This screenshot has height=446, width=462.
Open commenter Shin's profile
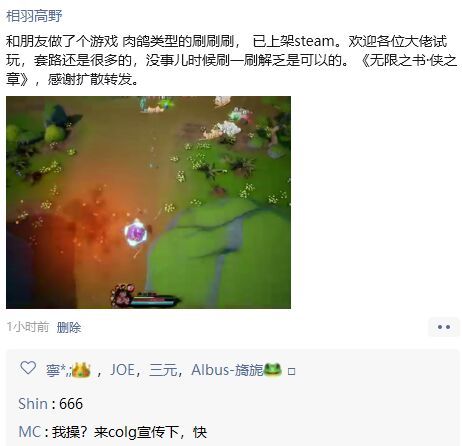pyautogui.click(x=33, y=404)
